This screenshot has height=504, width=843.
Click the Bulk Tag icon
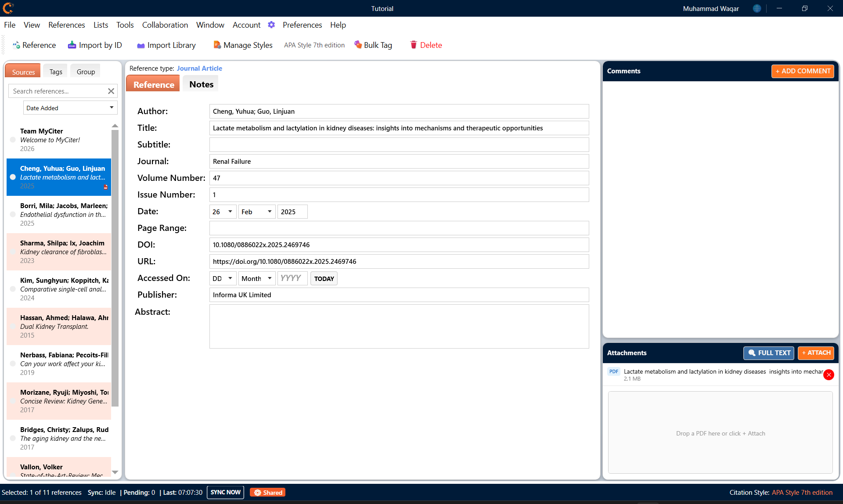[358, 44]
